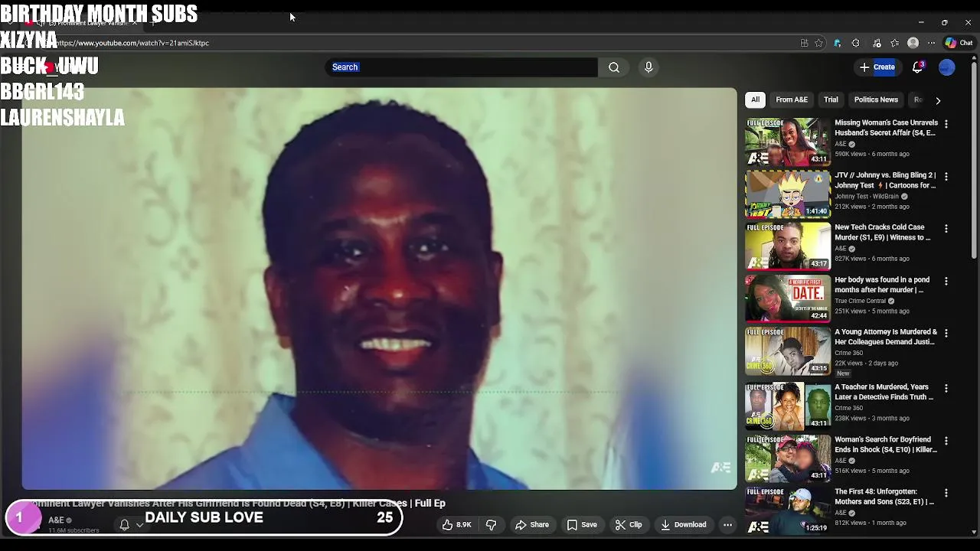The height and width of the screenshot is (551, 980).
Task: Save the video to a playlist
Action: tap(582, 525)
